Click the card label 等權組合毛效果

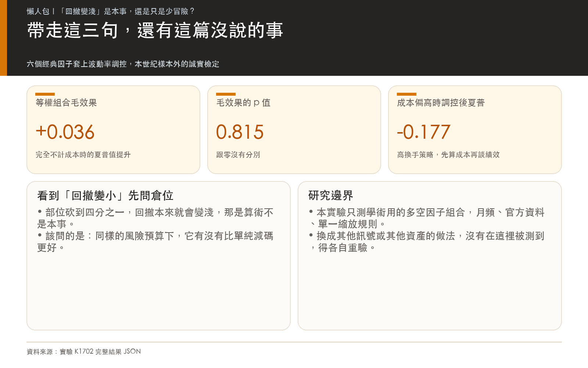click(66, 103)
